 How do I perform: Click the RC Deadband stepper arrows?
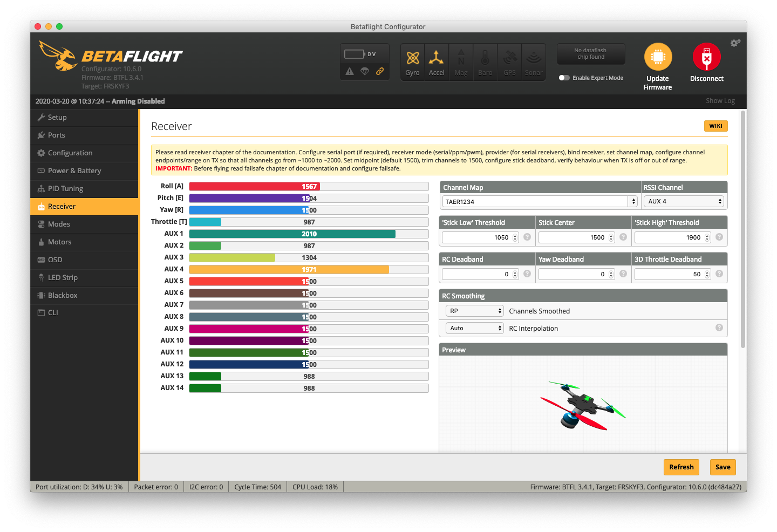coord(515,274)
